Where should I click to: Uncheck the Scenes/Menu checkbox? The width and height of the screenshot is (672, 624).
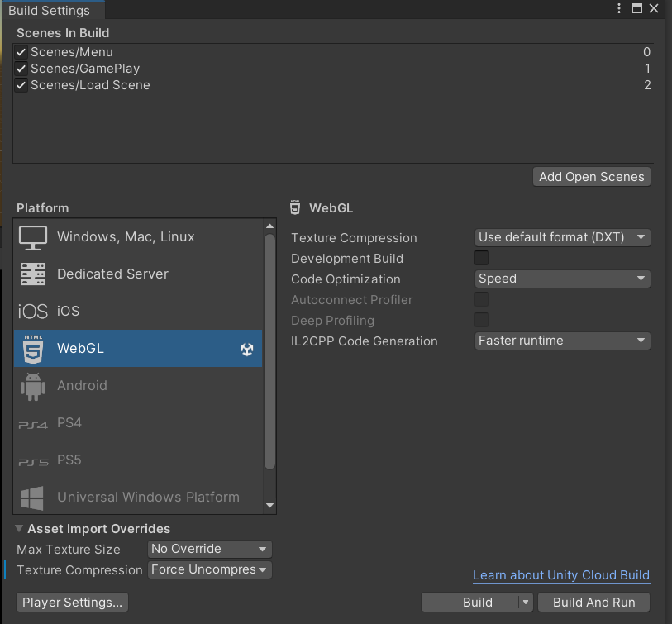[x=21, y=52]
